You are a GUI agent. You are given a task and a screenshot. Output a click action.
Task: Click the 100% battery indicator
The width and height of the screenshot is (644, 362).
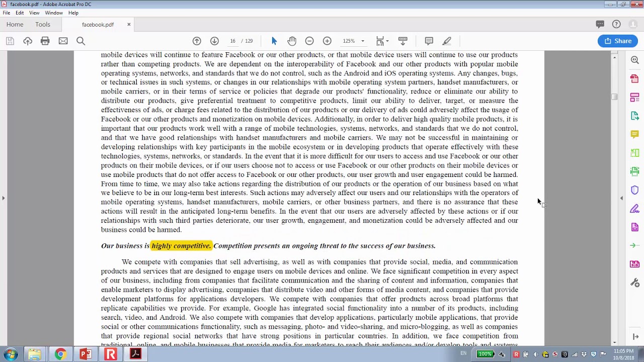pyautogui.click(x=485, y=354)
